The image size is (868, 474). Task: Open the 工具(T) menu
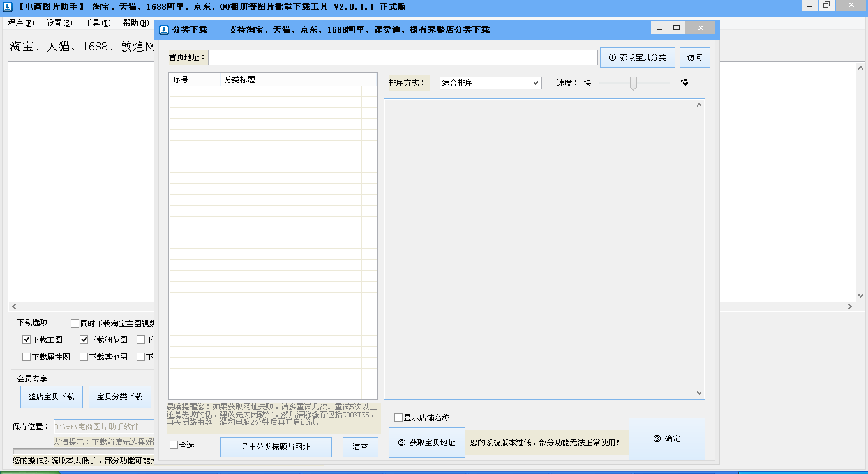click(98, 23)
